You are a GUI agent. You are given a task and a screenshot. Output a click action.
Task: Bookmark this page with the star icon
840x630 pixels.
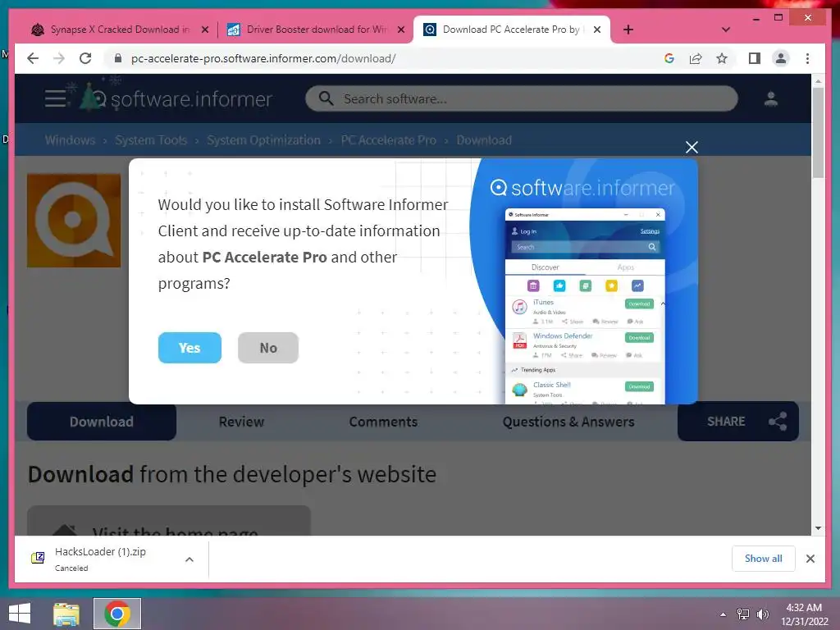point(722,58)
